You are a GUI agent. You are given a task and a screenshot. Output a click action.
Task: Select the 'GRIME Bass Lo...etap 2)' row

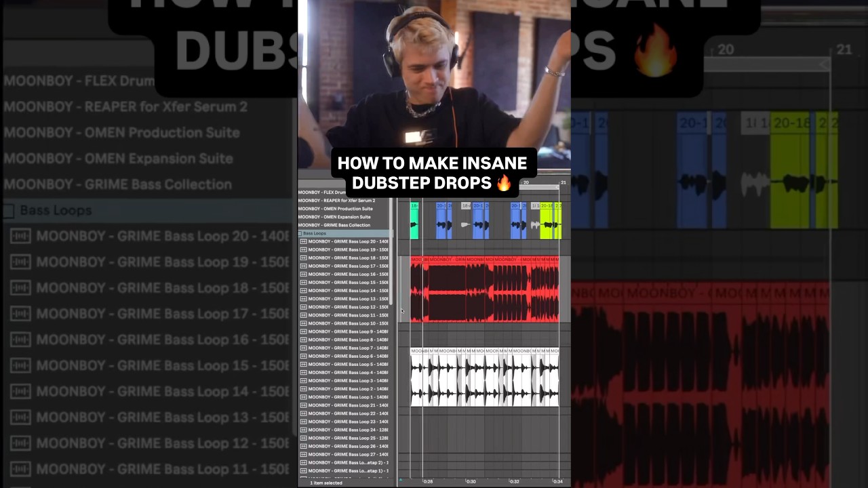point(345,462)
